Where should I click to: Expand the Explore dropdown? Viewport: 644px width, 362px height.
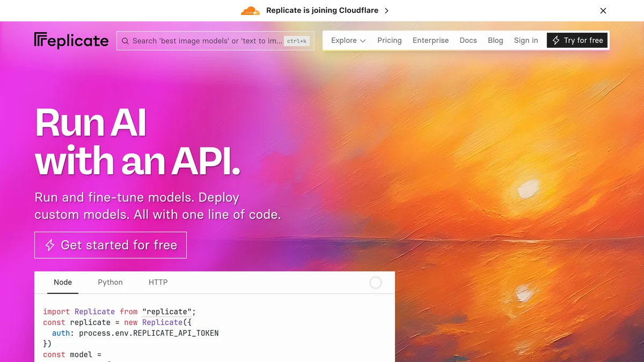click(x=347, y=40)
